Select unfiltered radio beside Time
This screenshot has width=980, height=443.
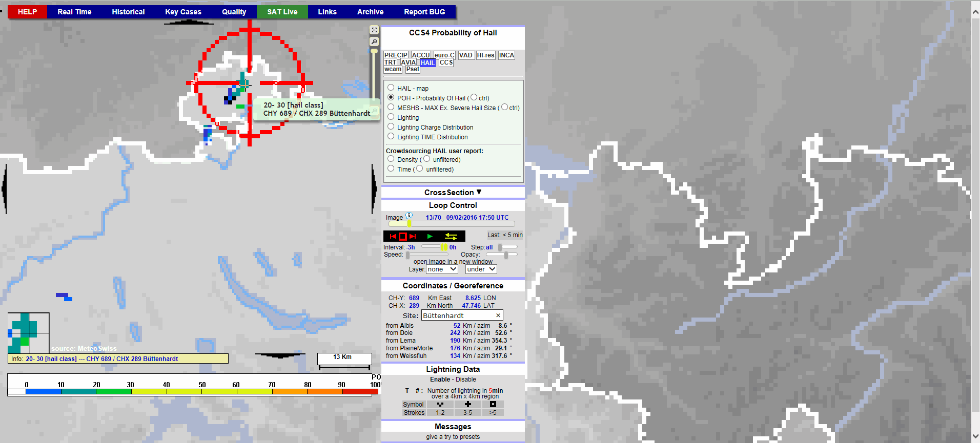pyautogui.click(x=420, y=168)
